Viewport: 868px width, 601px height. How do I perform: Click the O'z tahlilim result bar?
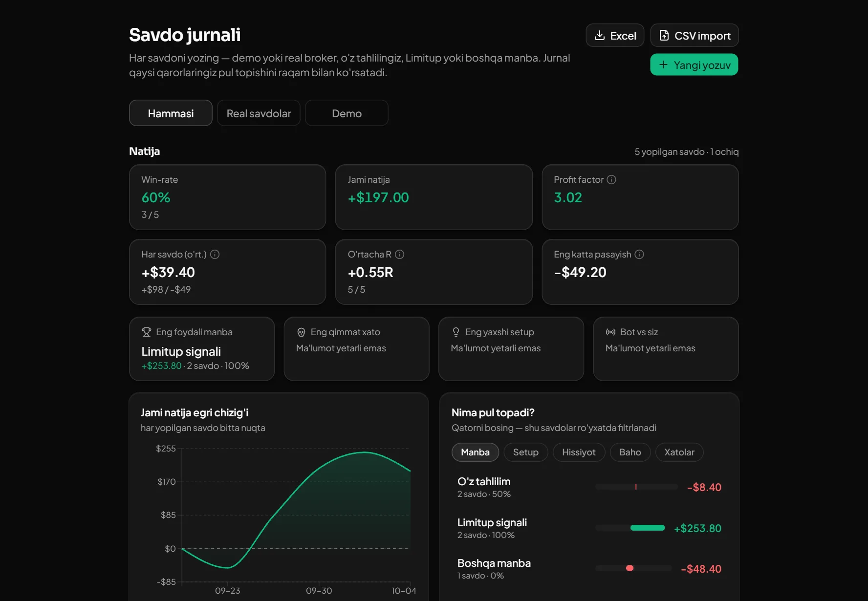point(636,487)
